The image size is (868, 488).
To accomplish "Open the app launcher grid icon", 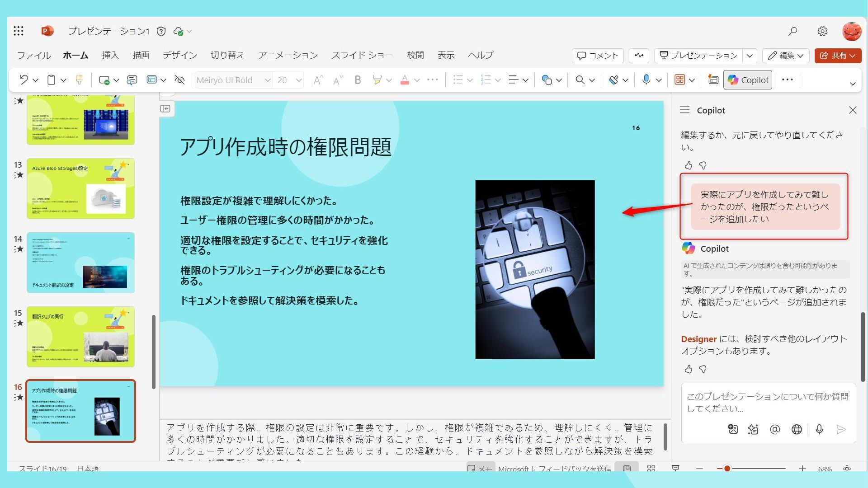I will coord(19,31).
